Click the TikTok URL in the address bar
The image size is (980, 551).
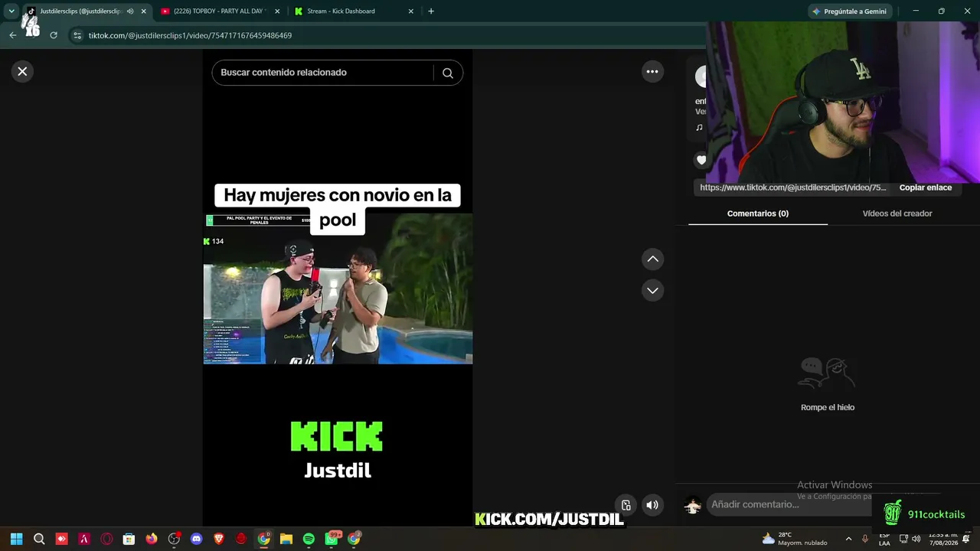click(190, 35)
